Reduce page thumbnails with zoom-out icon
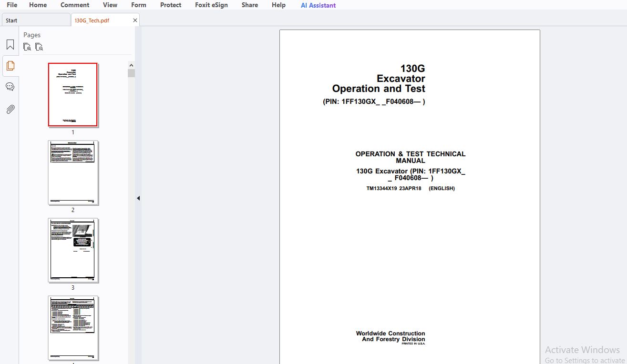 click(39, 47)
